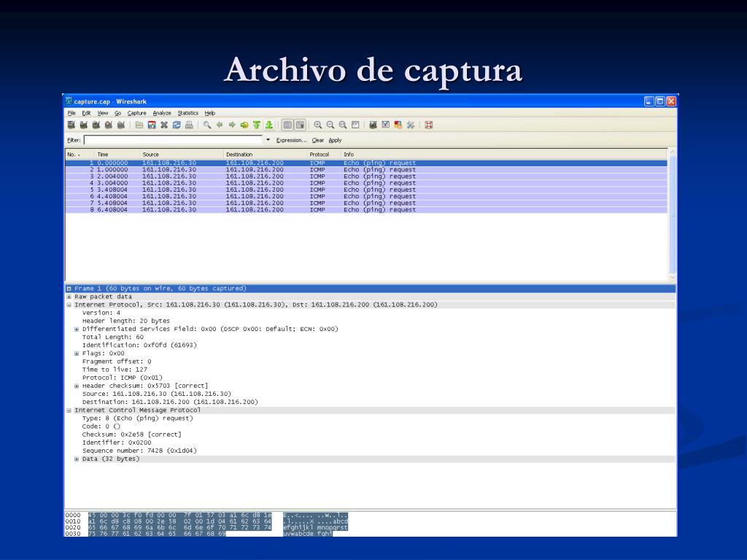Image resolution: width=747 pixels, height=560 pixels.
Task: Open preferences with tools icon
Action: (x=410, y=125)
